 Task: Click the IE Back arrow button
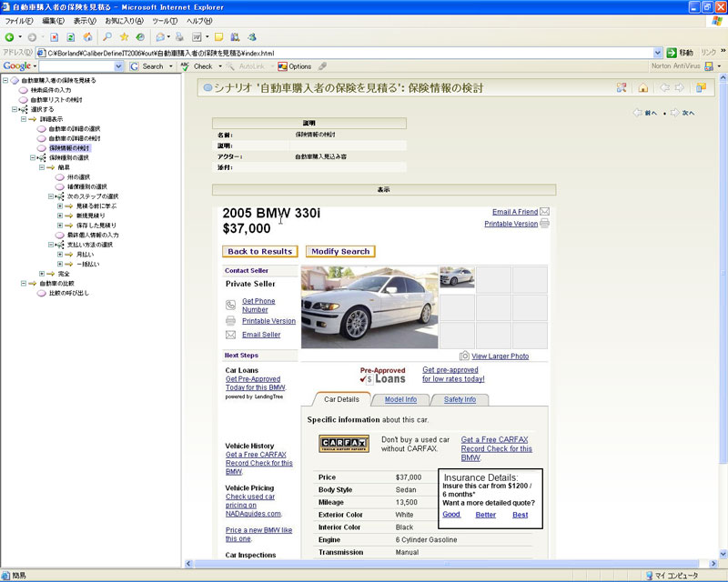click(x=9, y=37)
